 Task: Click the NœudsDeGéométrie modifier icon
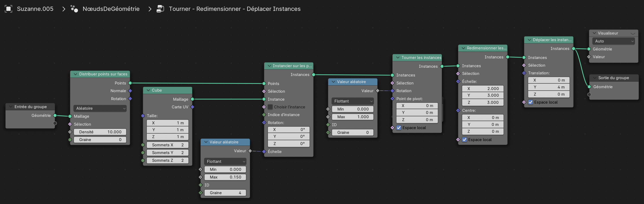pyautogui.click(x=74, y=9)
